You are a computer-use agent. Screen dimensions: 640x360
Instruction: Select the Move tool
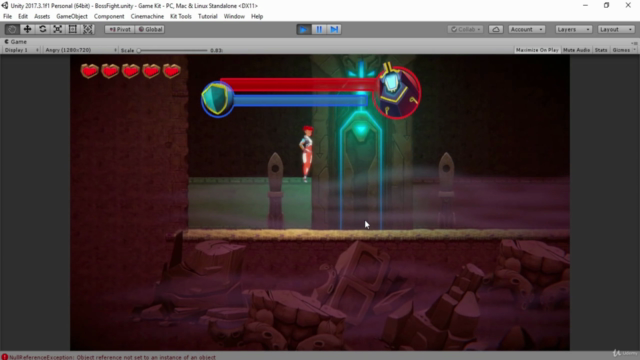tap(27, 29)
